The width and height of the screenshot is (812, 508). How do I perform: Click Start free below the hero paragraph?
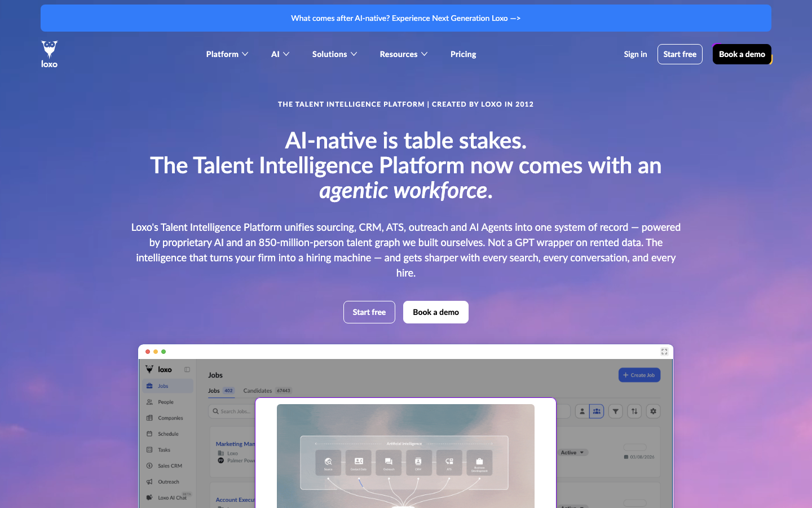point(369,312)
